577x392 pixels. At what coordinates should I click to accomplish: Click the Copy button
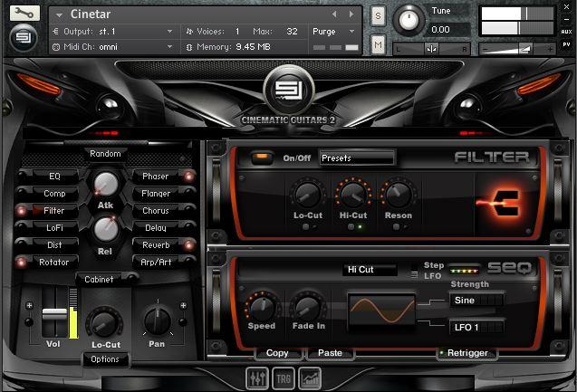click(277, 353)
